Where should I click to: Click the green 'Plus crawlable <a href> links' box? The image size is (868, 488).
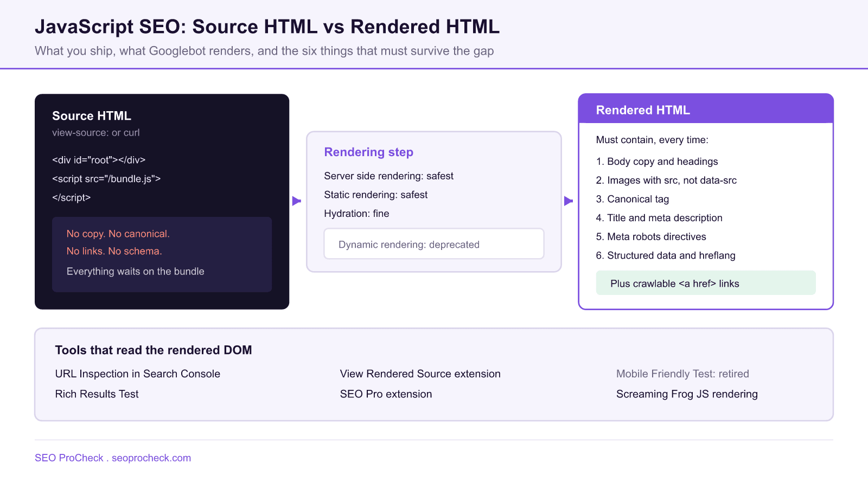tap(706, 283)
